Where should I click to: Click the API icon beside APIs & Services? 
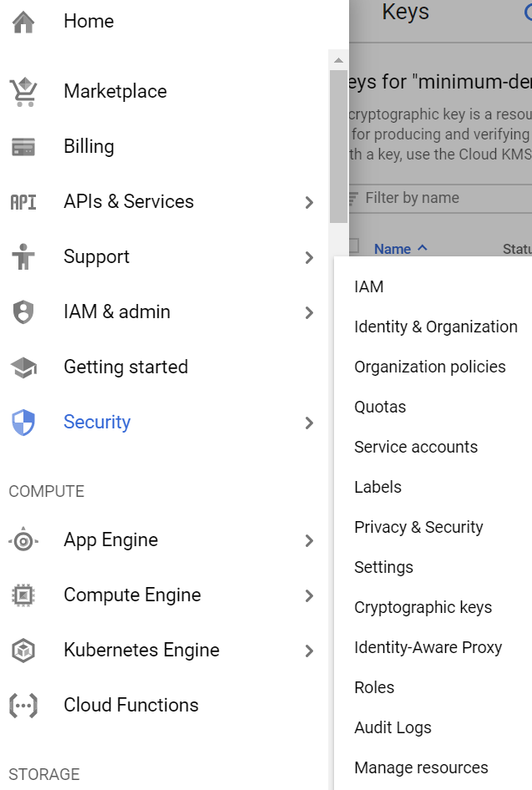tap(23, 202)
